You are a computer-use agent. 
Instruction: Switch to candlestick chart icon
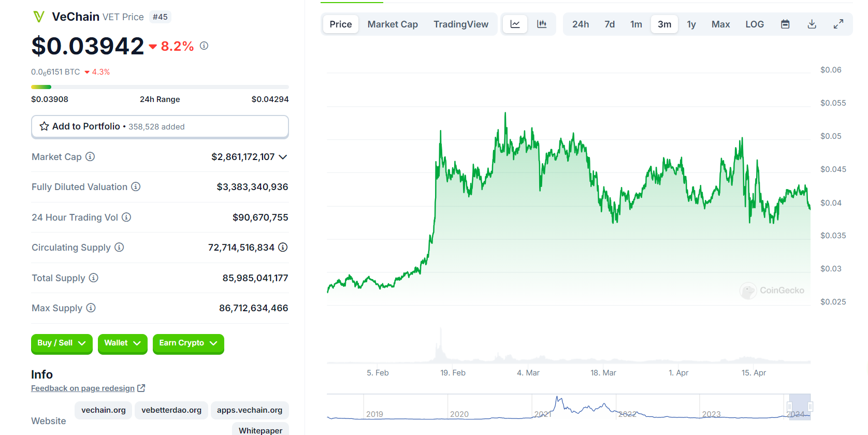click(x=542, y=24)
